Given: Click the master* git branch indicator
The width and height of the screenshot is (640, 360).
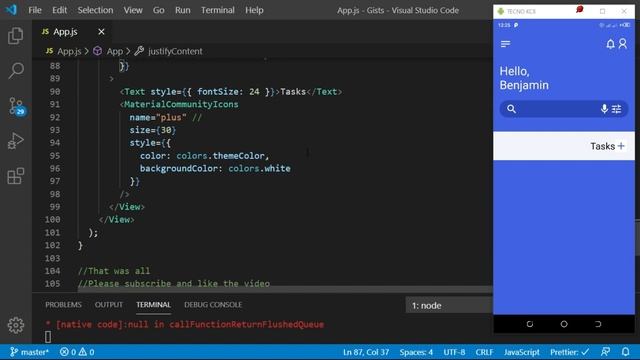Looking at the screenshot, I should (x=29, y=352).
